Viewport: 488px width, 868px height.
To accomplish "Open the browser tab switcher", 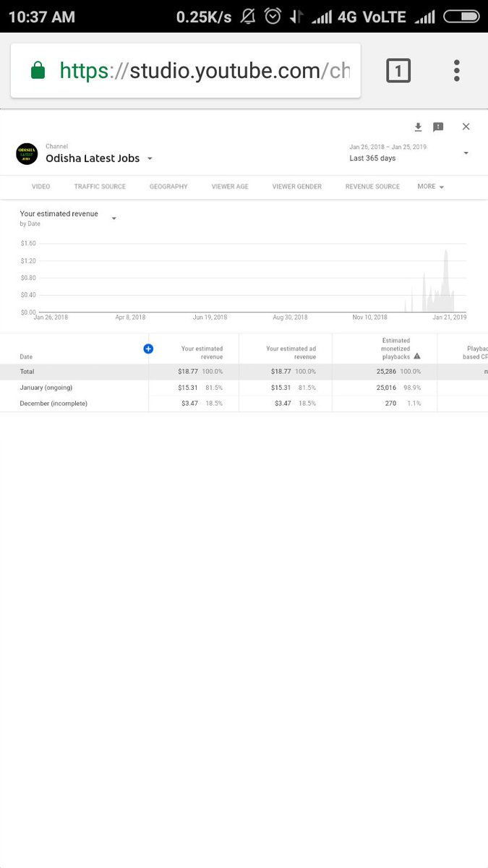I will [x=398, y=70].
